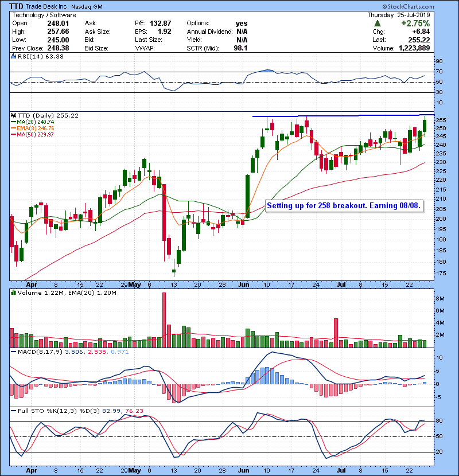The width and height of the screenshot is (459, 476).
Task: Click the RSI(14) indicator icon
Action: click(13, 56)
